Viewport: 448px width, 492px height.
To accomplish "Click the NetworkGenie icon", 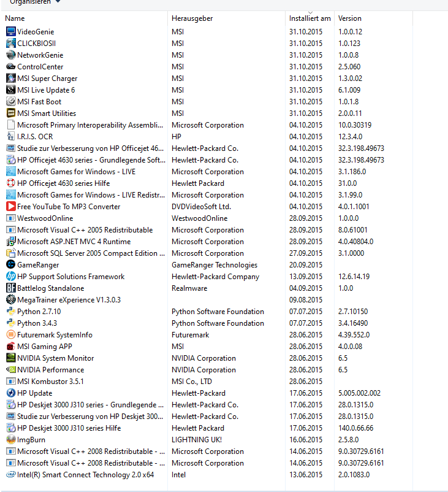I will click(10, 55).
